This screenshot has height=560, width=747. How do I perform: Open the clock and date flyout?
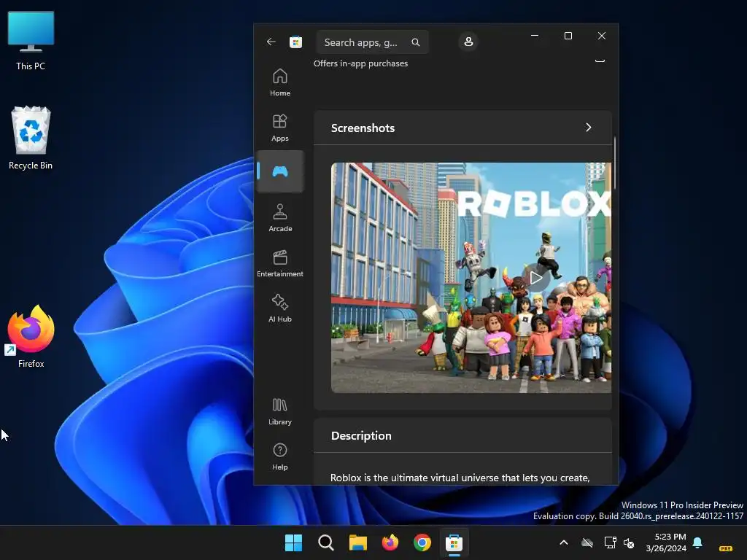[666, 542]
